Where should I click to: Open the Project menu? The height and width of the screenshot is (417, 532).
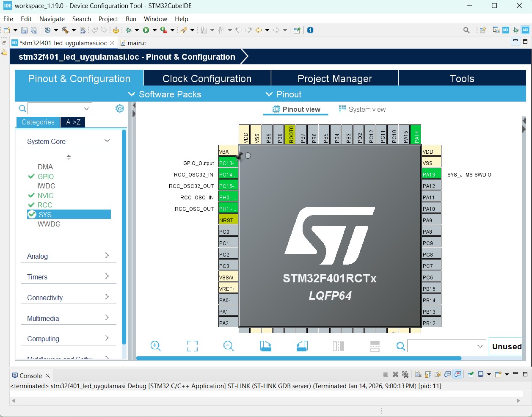[108, 19]
